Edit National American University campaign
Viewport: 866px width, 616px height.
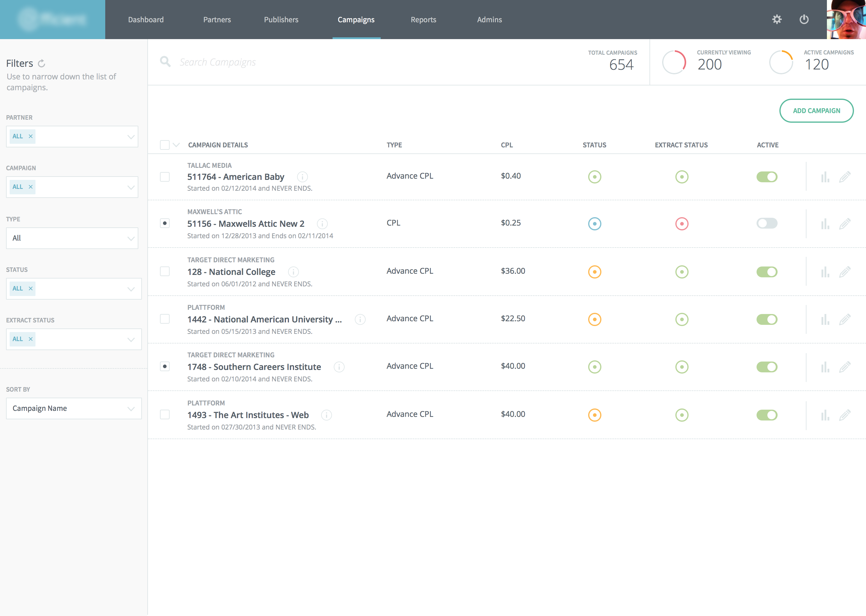845,319
